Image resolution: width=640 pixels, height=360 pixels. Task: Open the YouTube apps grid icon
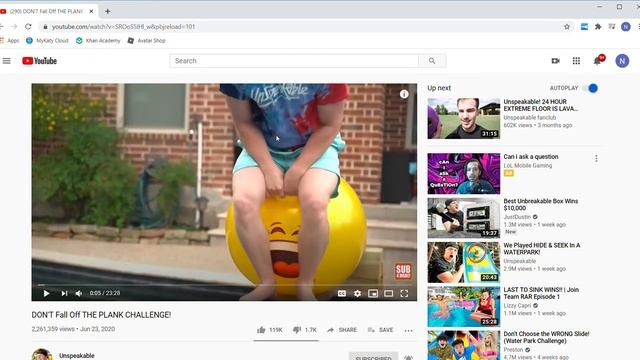pyautogui.click(x=576, y=61)
